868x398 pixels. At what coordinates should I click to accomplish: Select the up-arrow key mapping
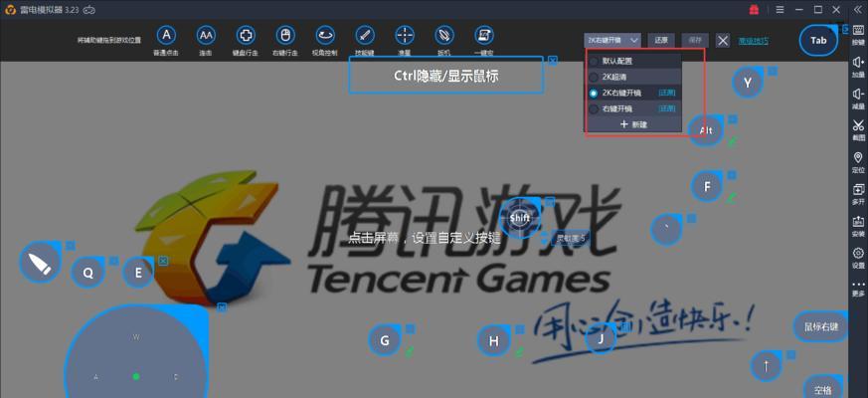[767, 366]
